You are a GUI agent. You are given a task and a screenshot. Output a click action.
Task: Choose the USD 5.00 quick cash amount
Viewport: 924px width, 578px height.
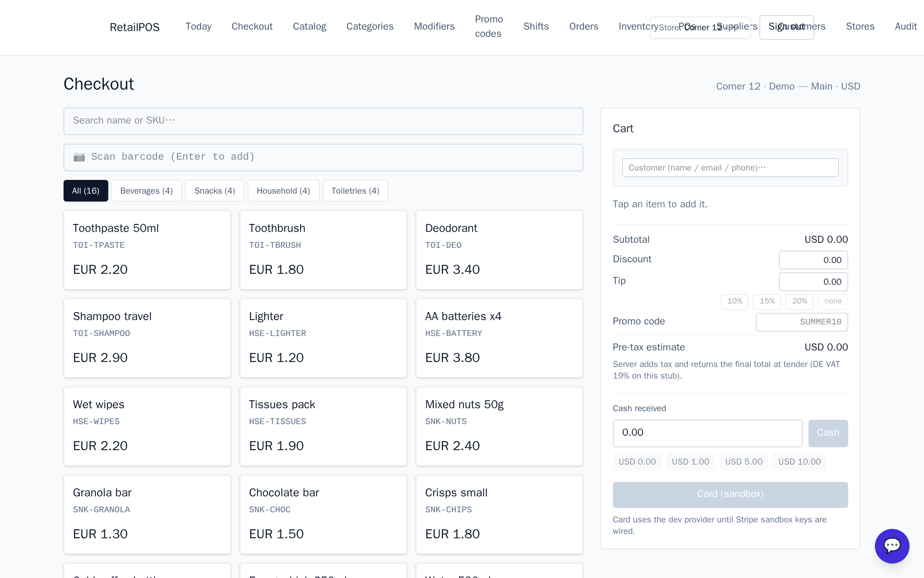tap(744, 462)
